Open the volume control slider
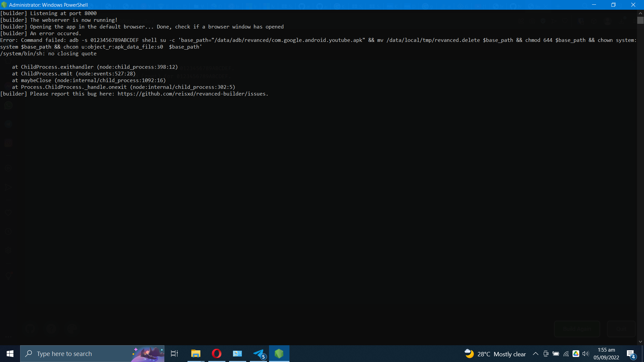Screen dimensions: 644x362 pyautogui.click(x=586, y=354)
